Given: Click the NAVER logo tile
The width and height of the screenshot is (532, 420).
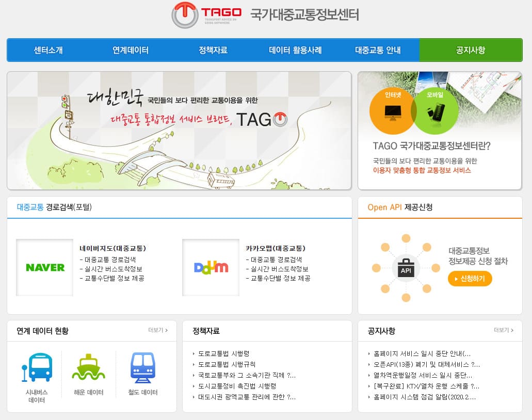Looking at the screenshot, I should (x=44, y=267).
